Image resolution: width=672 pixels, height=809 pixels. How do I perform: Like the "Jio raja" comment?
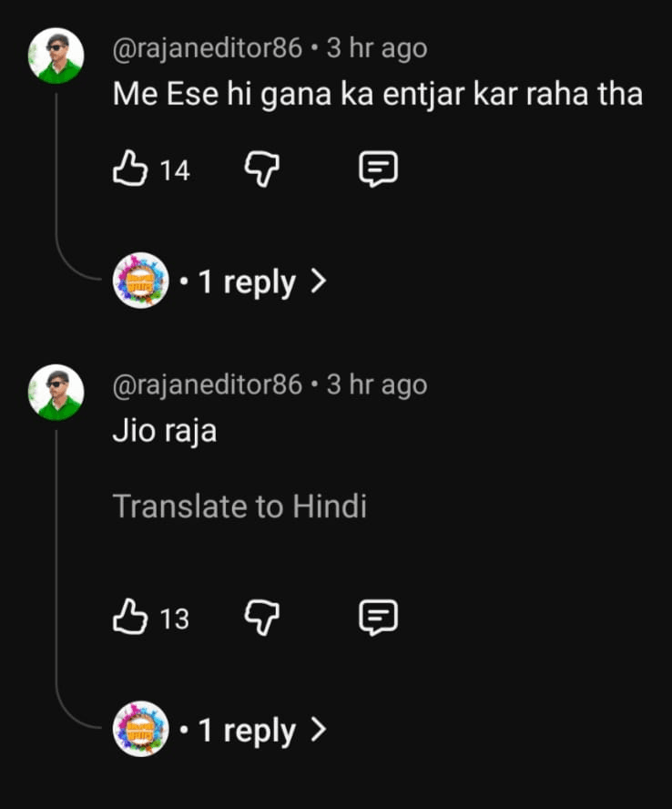tap(129, 619)
